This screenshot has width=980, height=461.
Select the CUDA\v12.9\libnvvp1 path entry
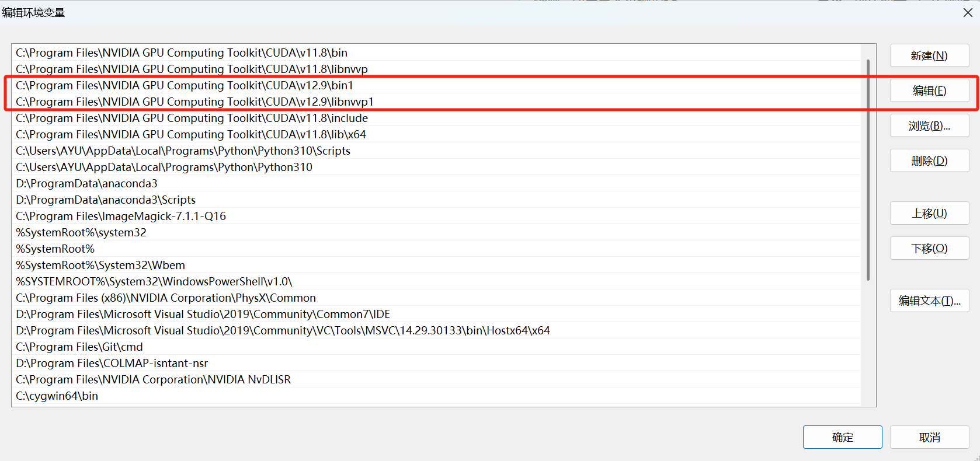pos(436,102)
